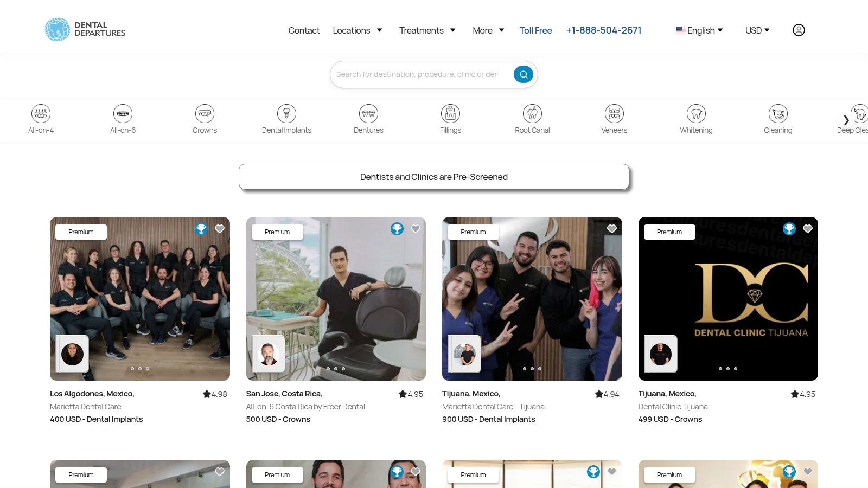The image size is (868, 488).
Task: Click the 4.94 star rating
Action: (607, 394)
